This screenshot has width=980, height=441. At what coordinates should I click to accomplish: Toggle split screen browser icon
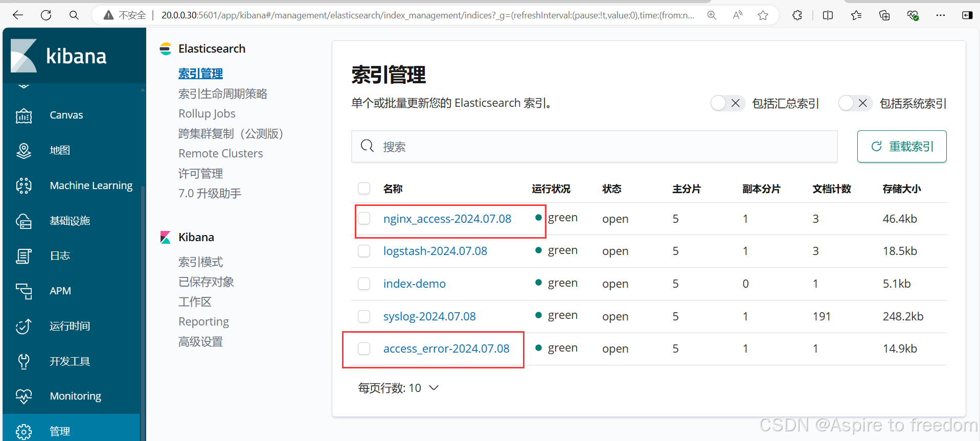coord(828,15)
